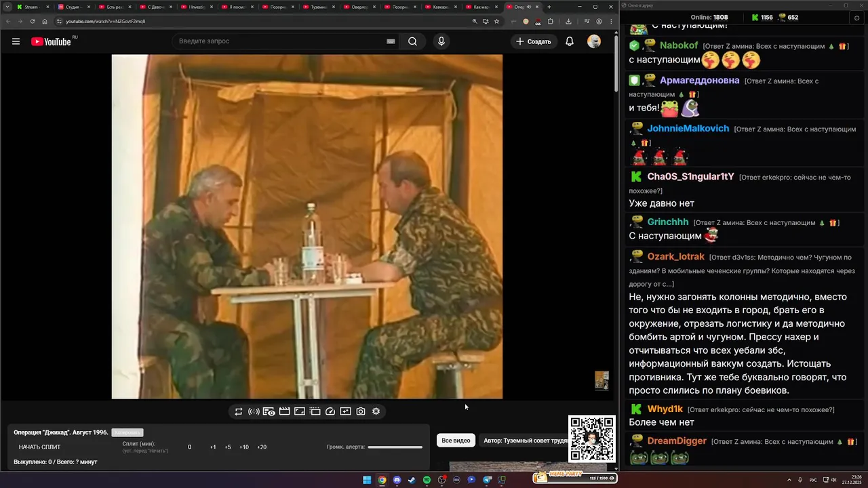
Task: Click the browser address bar URL
Action: point(106,21)
